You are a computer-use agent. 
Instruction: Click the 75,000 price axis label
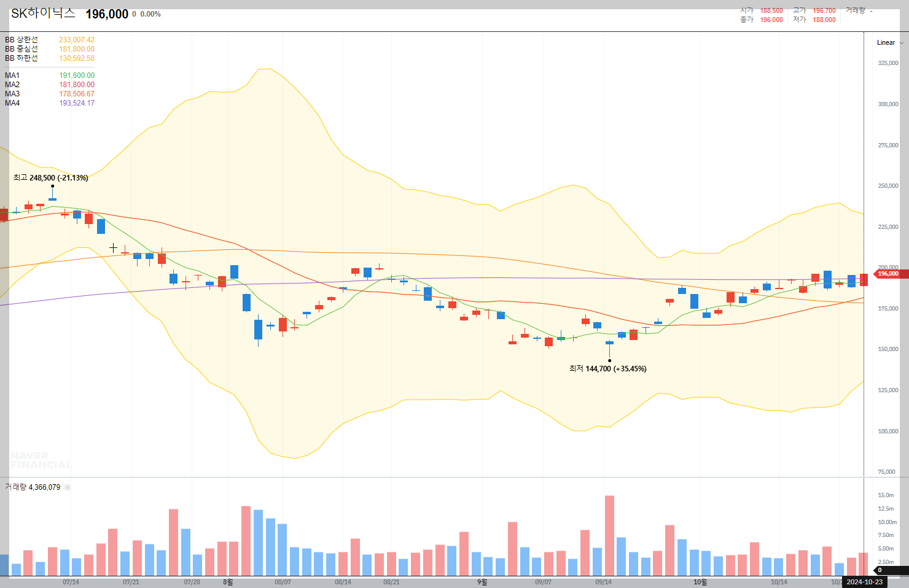(x=886, y=472)
